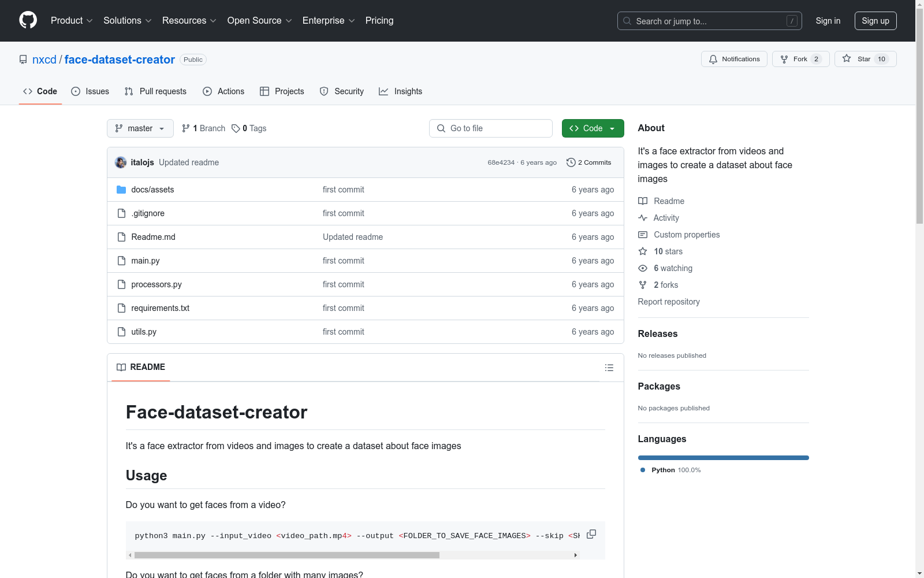This screenshot has width=924, height=578.
Task: Click the code block left scroll arrow
Action: (130, 555)
